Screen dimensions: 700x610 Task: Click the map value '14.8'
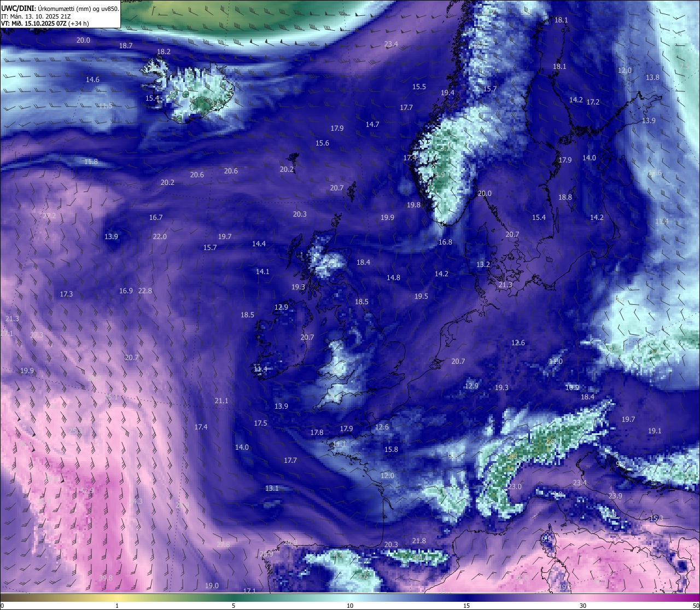[x=393, y=277]
